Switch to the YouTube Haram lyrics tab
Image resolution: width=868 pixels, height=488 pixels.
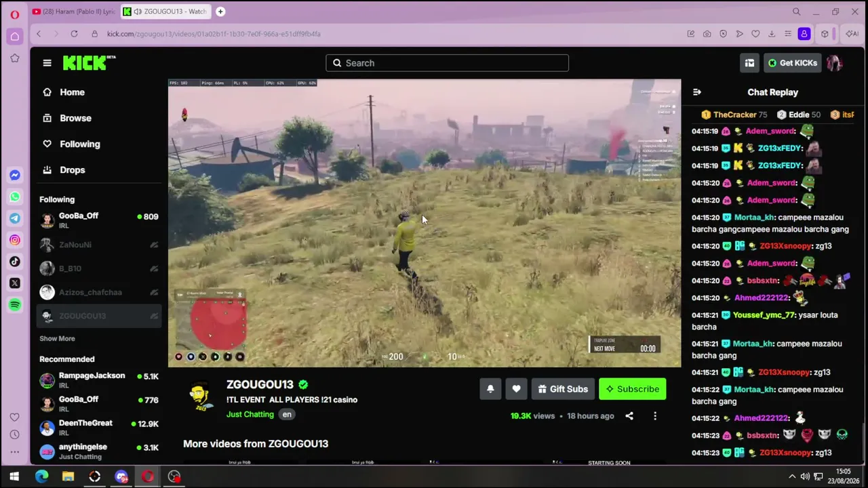click(73, 12)
